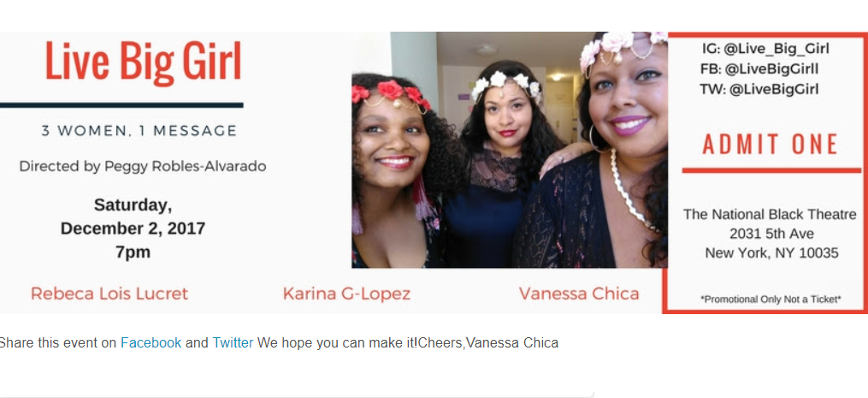Click Directed by Peggy Robles-Alvarado text
This screenshot has width=868, height=398.
pyautogui.click(x=143, y=166)
